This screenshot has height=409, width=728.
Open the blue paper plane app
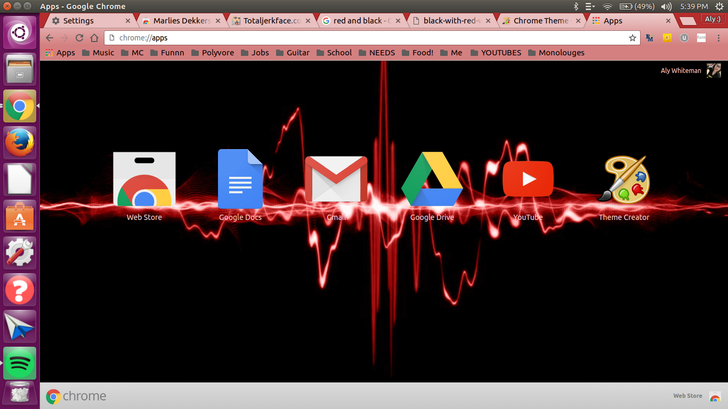pos(20,326)
